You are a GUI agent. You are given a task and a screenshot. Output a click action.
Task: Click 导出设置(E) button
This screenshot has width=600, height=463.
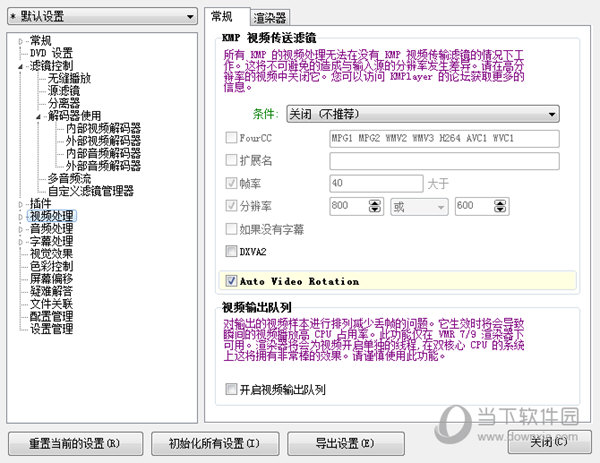pyautogui.click(x=346, y=443)
